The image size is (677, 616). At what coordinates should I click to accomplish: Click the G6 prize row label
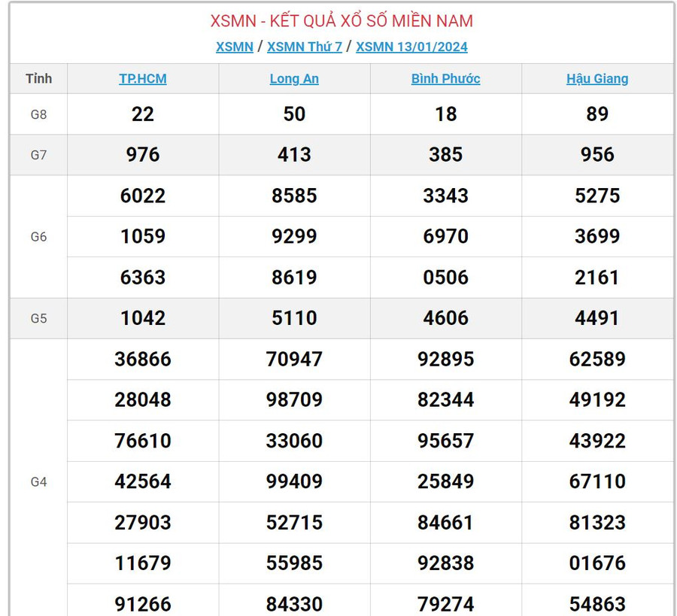click(38, 237)
